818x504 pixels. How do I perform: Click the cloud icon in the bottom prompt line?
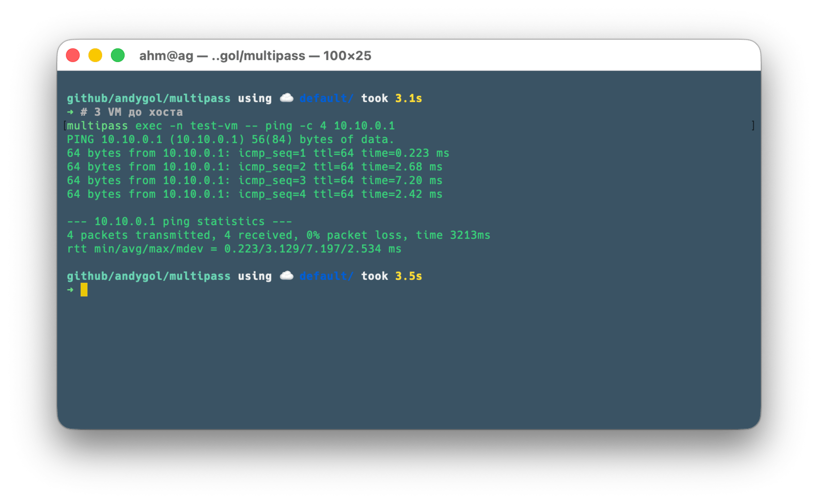287,275
